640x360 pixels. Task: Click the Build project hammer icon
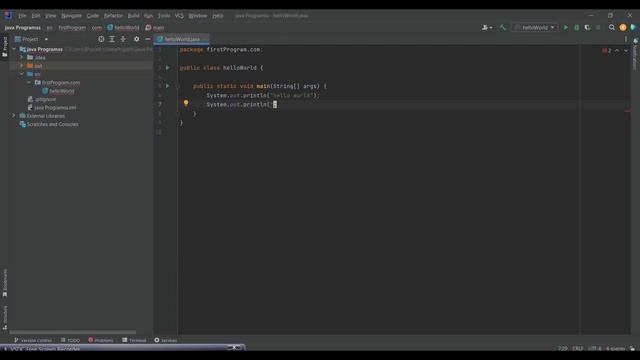click(x=503, y=27)
